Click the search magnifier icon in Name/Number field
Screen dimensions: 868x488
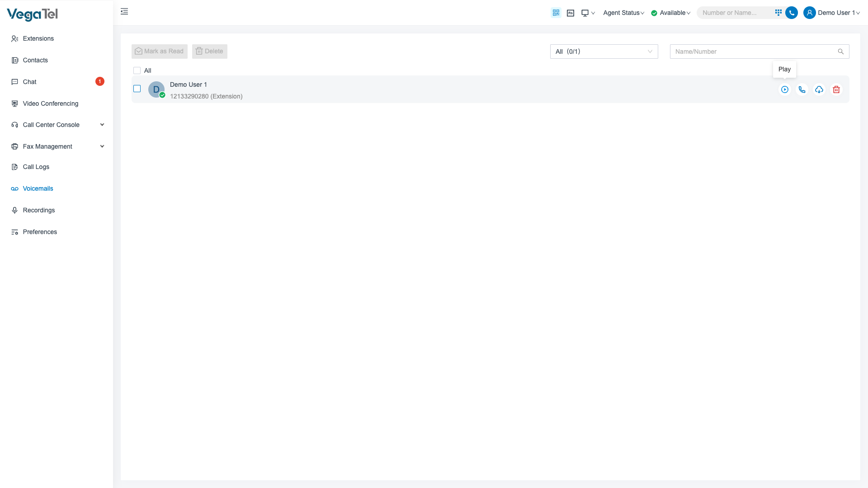(840, 52)
